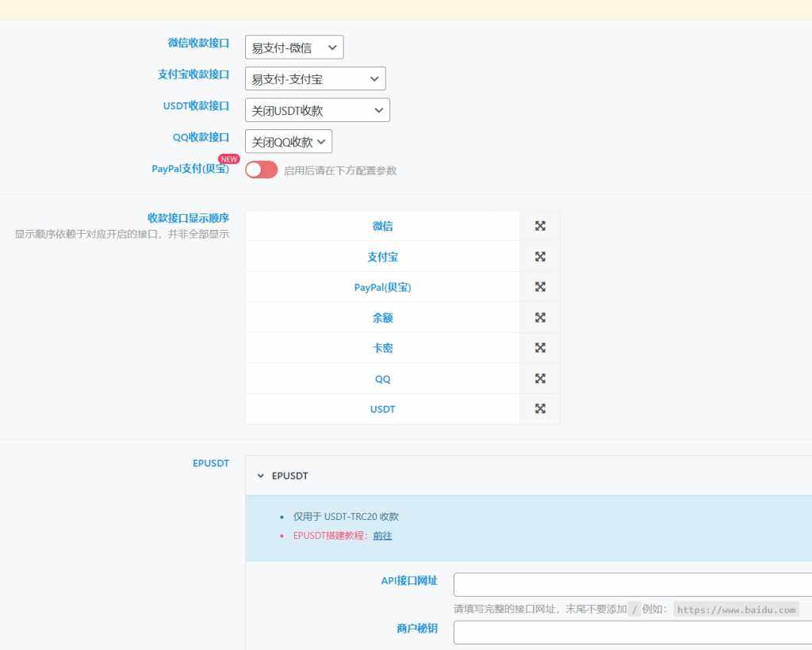Screen dimensions: 812x650
Task: Open the 微信收款接口 dropdown
Action: [x=293, y=47]
